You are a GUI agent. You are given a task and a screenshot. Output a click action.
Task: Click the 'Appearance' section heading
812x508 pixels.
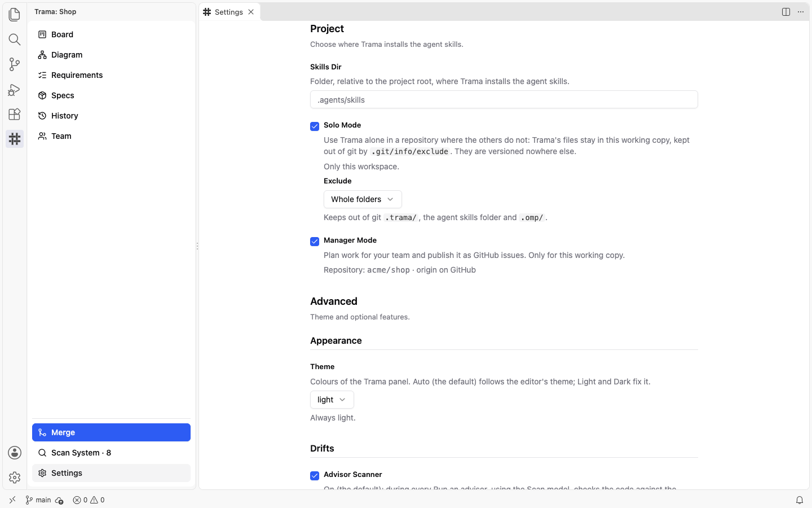click(336, 340)
